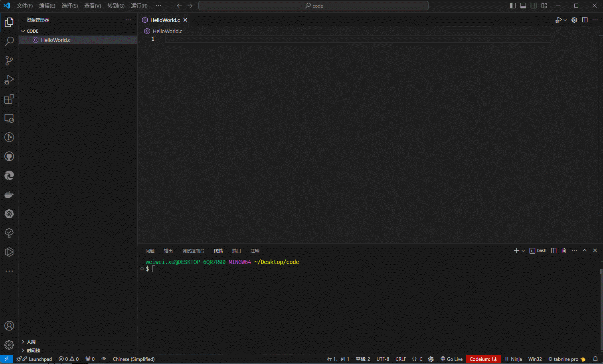
Task: Open the Kubernetes view
Action: pos(9,214)
